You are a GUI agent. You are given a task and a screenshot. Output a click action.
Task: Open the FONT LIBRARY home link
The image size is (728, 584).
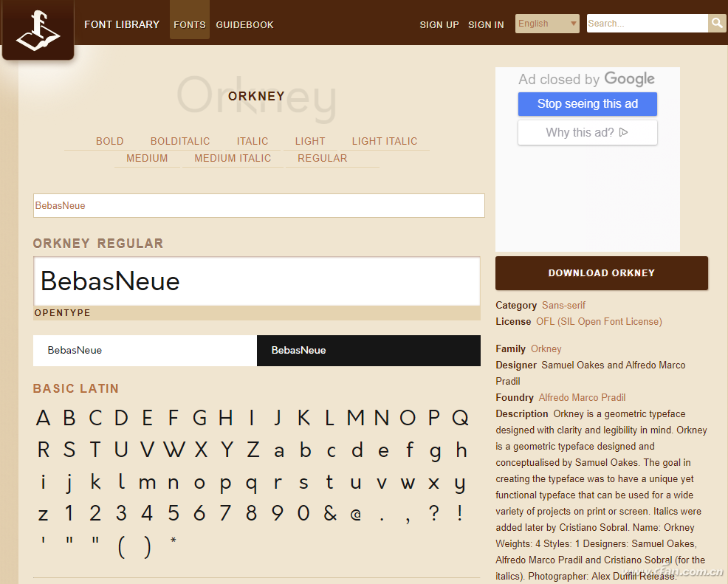122,24
